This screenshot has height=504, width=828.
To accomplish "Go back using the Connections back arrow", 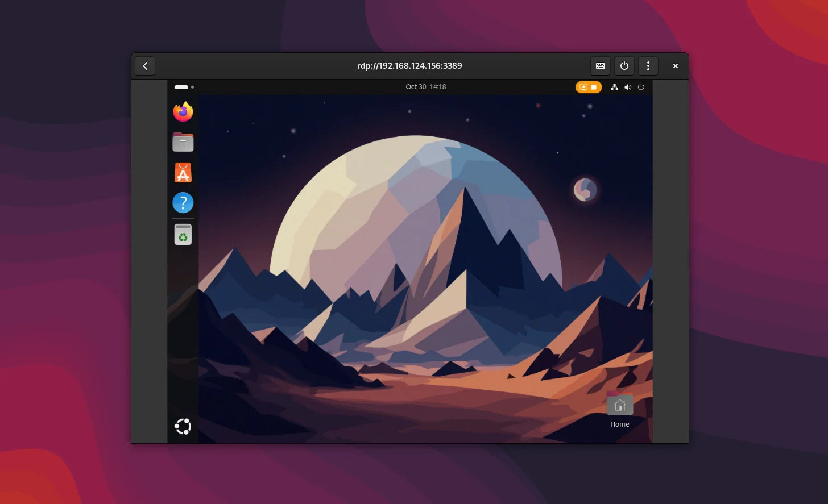I will [145, 65].
